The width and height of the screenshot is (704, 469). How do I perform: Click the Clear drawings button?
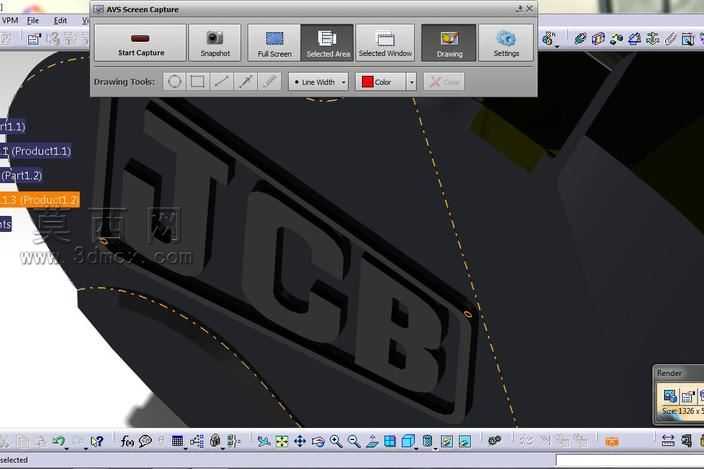[444, 82]
